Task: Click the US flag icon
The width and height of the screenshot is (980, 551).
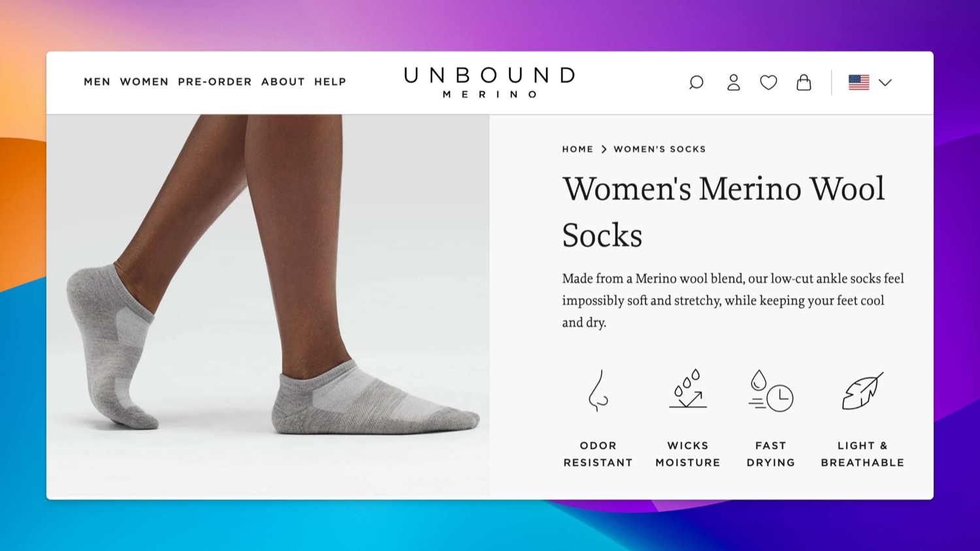Action: coord(859,82)
